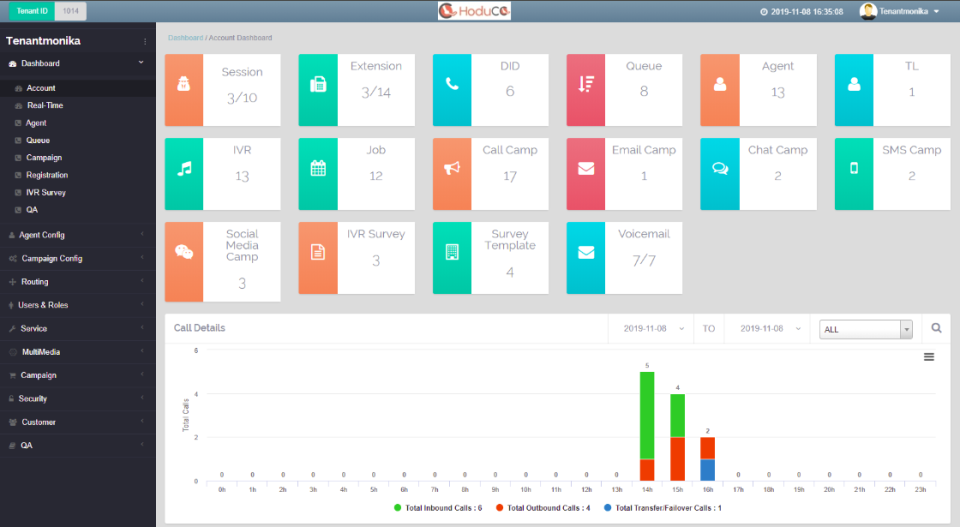Open IVR Survey in the sidebar menu
Image resolution: width=960 pixels, height=527 pixels.
pos(46,192)
